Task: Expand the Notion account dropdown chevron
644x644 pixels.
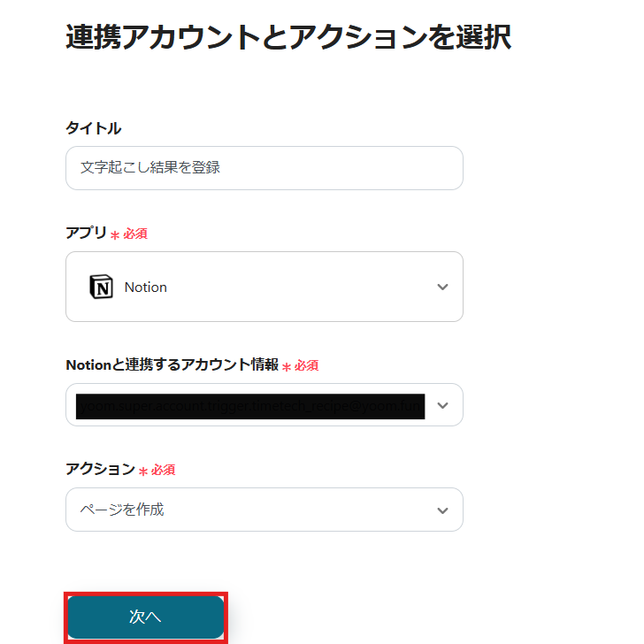Action: pos(443,405)
